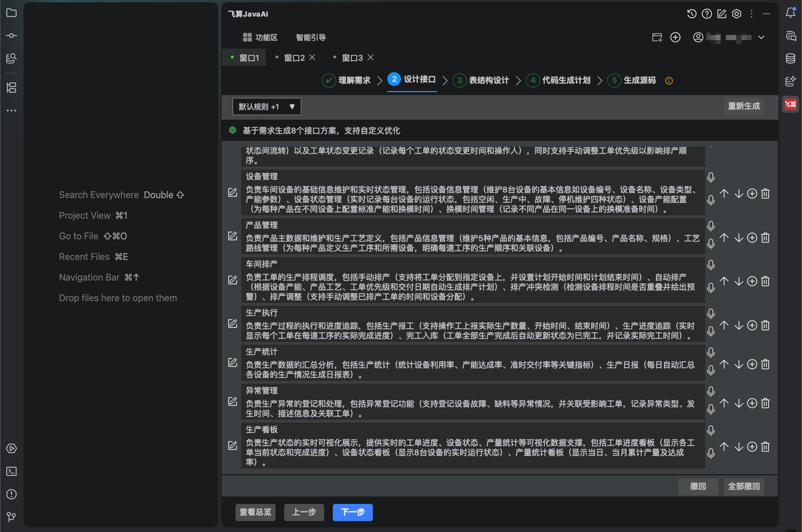Viewport: 802px width, 532px height.
Task: Open the hexagon settings icon
Action: tap(737, 14)
